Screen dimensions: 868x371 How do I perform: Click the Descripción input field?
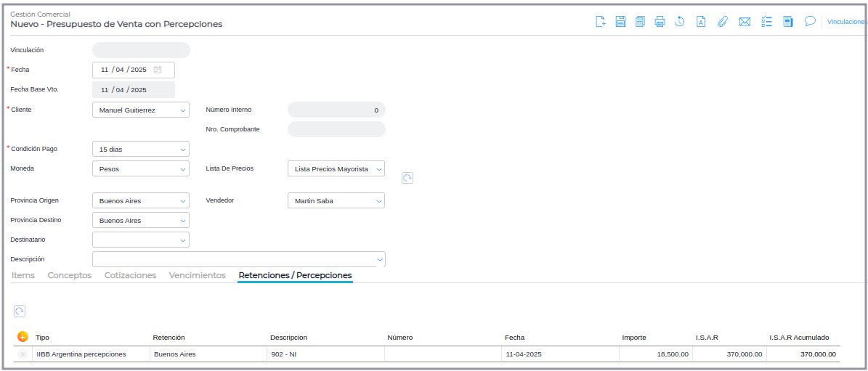(232, 259)
